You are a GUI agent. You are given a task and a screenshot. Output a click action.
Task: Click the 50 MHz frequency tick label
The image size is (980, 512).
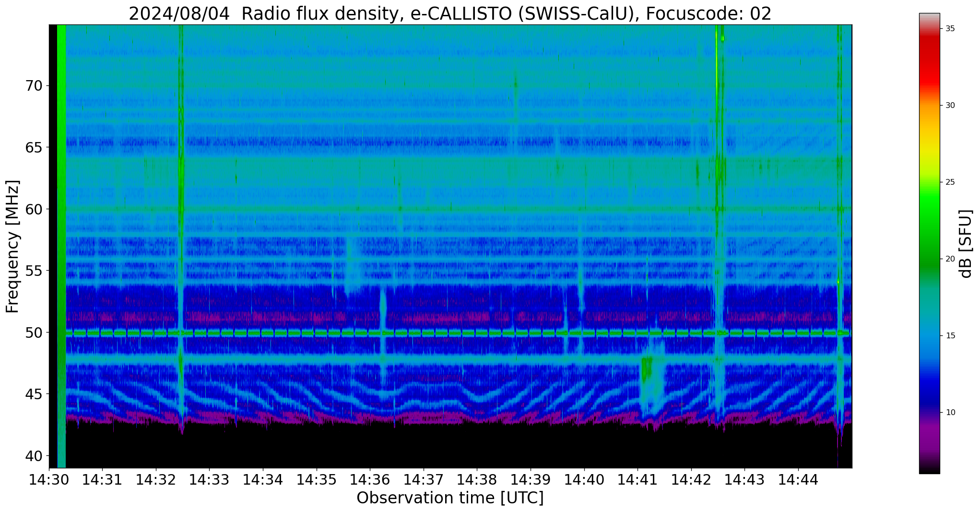[x=34, y=332]
